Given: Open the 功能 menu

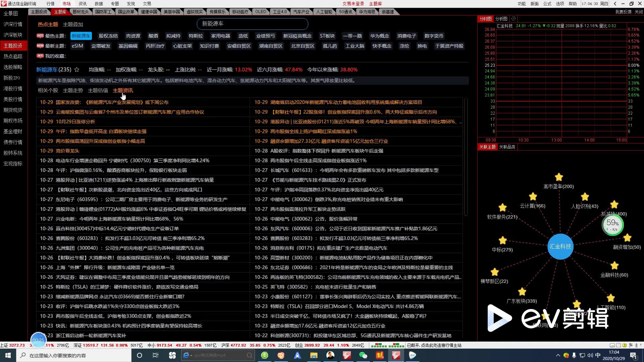Looking at the screenshot, I should 522,4.
